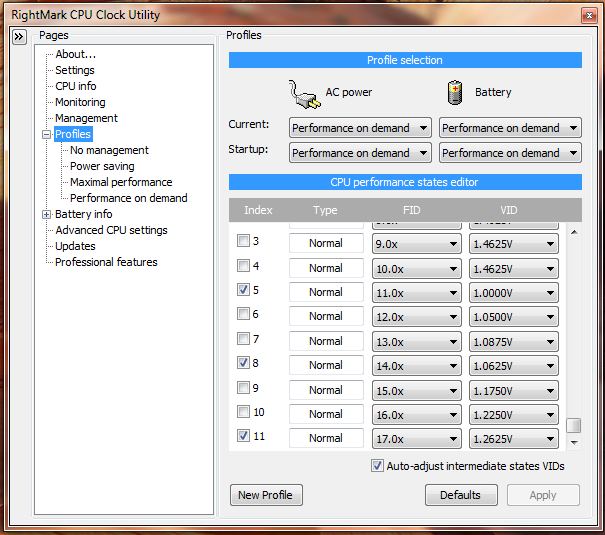
Task: Click the VID column header
Action: [x=509, y=210]
